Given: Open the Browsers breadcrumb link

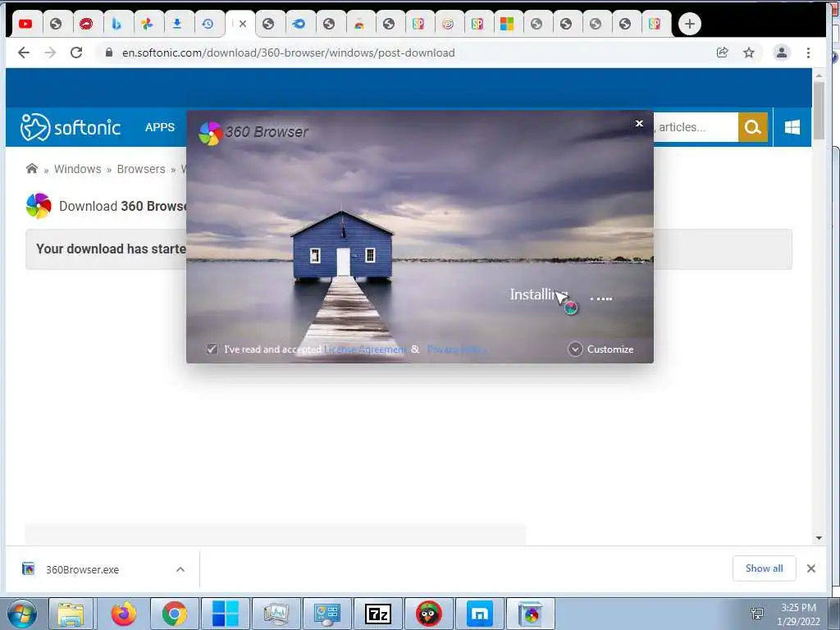Looking at the screenshot, I should point(141,169).
